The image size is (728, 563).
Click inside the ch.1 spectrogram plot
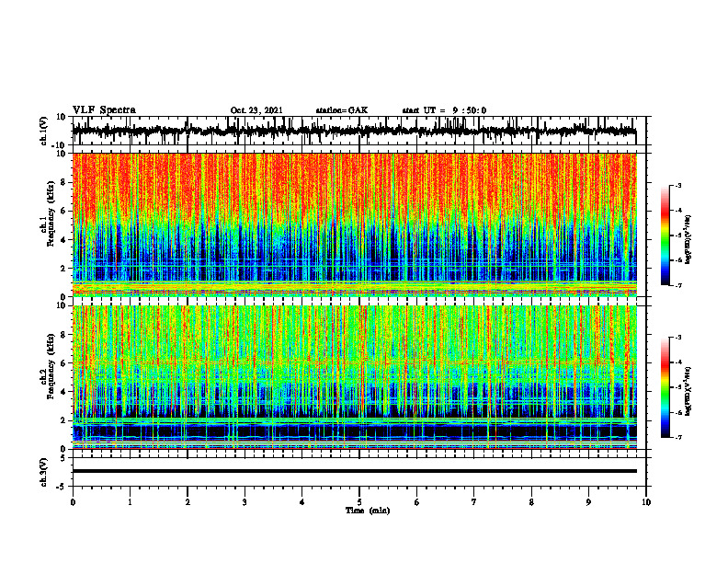355,224
